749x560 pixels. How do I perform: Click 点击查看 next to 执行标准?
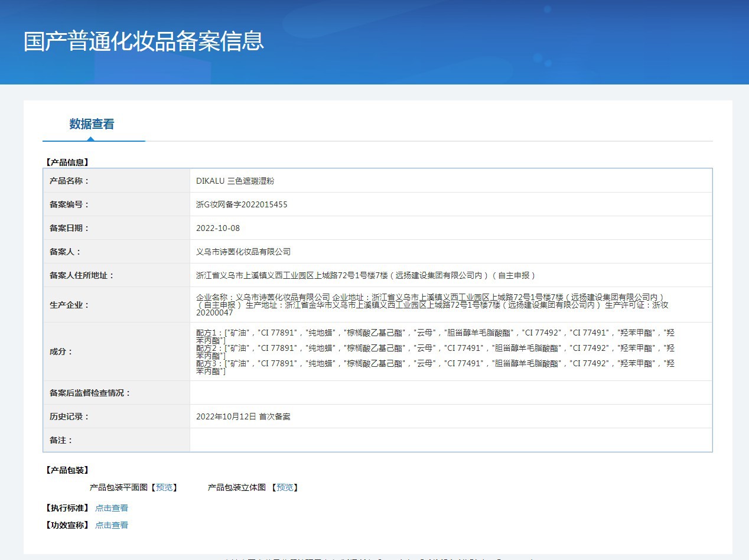112,508
